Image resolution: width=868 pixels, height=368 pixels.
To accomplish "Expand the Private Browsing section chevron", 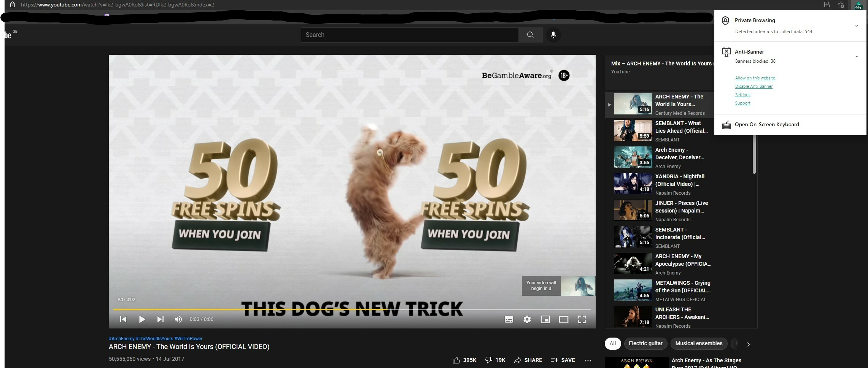I will [857, 26].
